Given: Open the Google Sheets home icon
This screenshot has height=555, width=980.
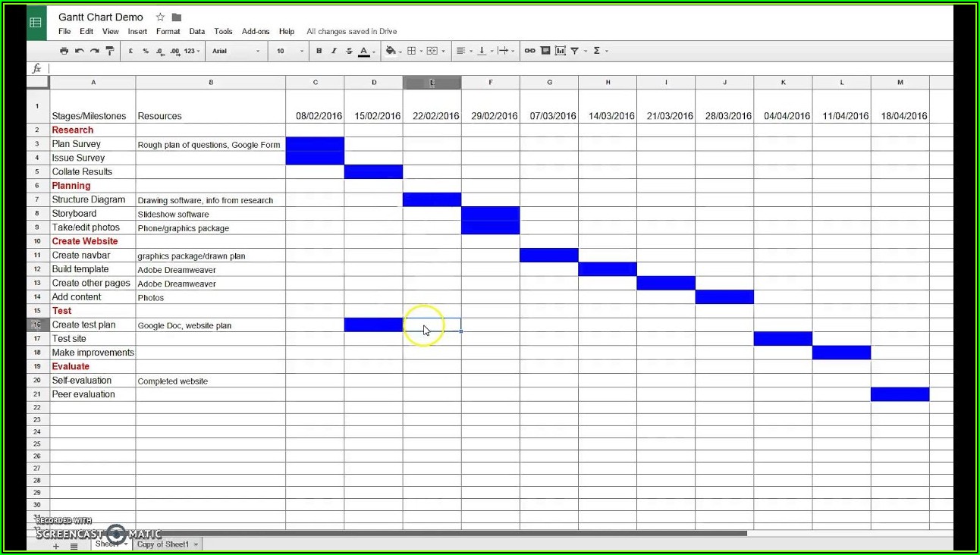Looking at the screenshot, I should (36, 23).
